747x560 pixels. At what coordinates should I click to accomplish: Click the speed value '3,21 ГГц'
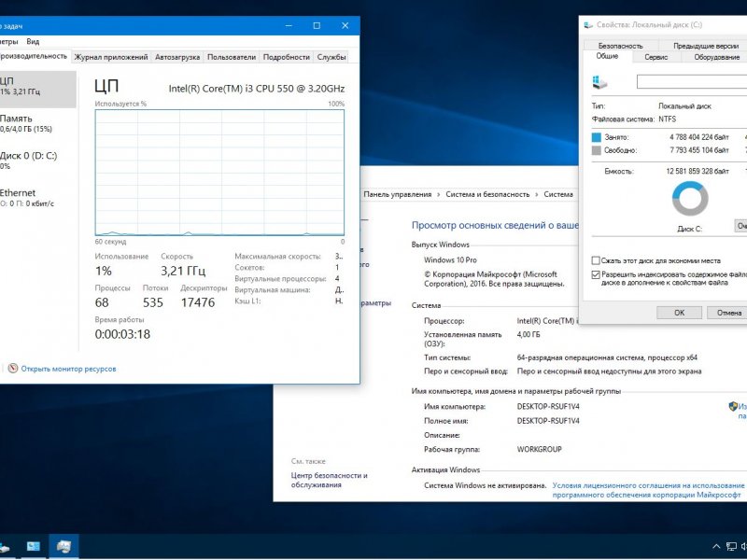[x=183, y=271]
